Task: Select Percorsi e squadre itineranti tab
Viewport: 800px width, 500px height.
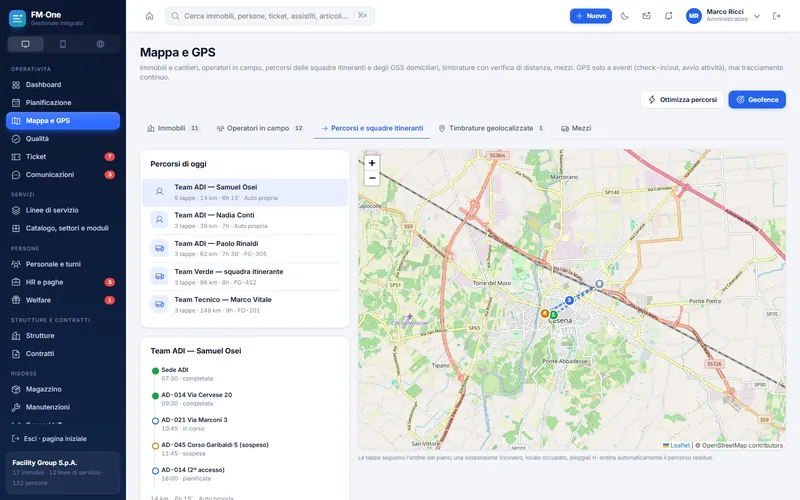Action: (x=372, y=128)
